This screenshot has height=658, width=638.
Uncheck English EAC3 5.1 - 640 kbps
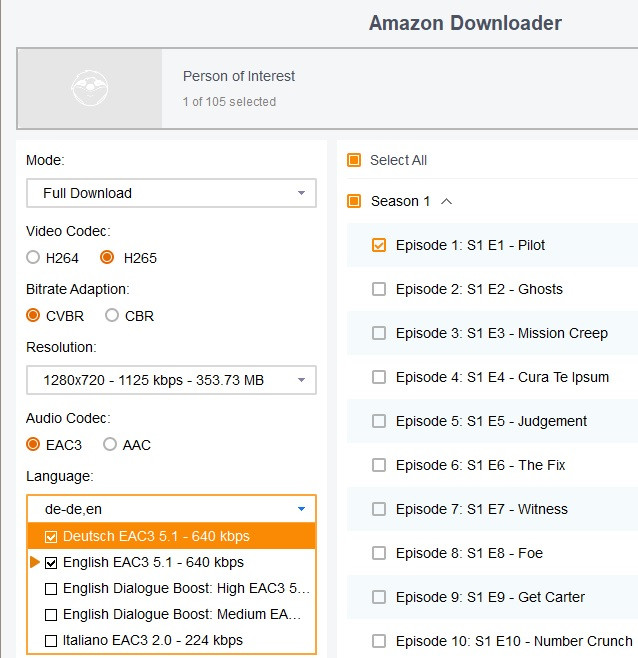(52, 562)
